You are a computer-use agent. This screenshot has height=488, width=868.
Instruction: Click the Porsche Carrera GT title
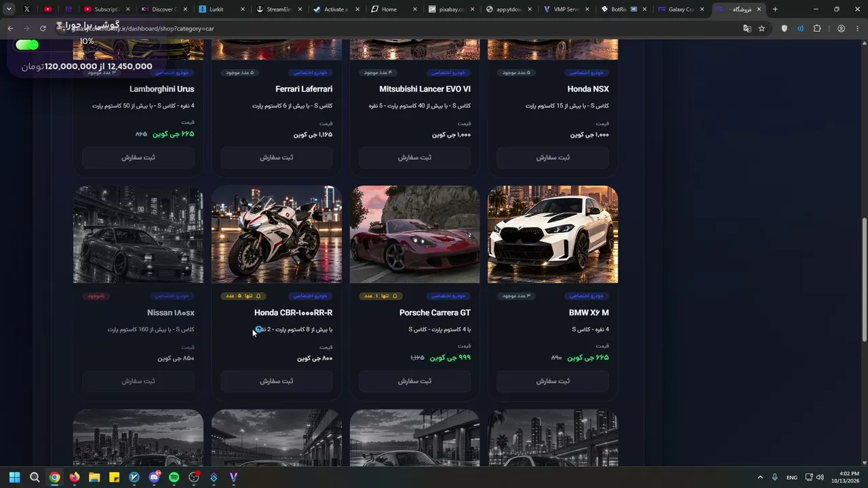tap(435, 312)
